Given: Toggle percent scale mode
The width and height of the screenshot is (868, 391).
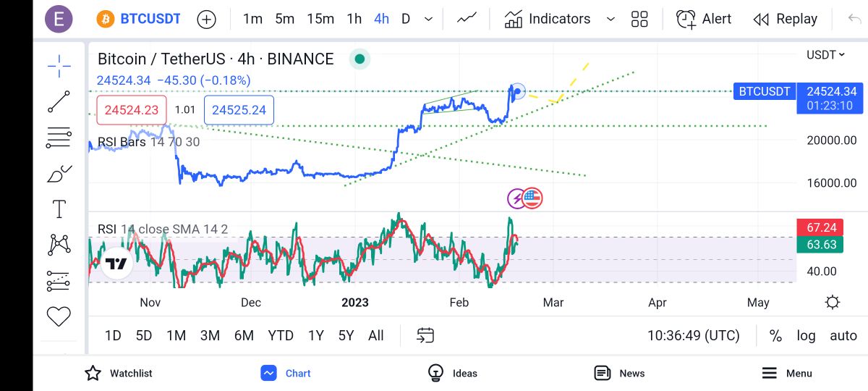Looking at the screenshot, I should point(775,335).
